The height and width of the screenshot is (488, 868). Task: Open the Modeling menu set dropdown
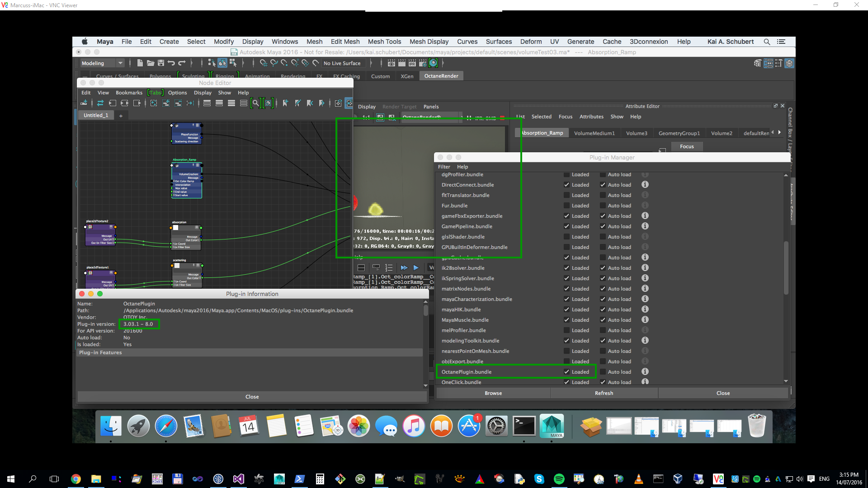point(120,63)
